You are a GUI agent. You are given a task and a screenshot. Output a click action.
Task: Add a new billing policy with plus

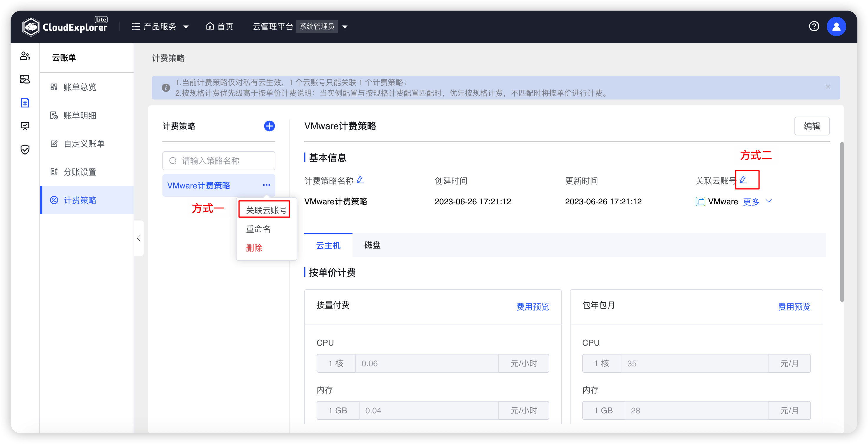(269, 126)
